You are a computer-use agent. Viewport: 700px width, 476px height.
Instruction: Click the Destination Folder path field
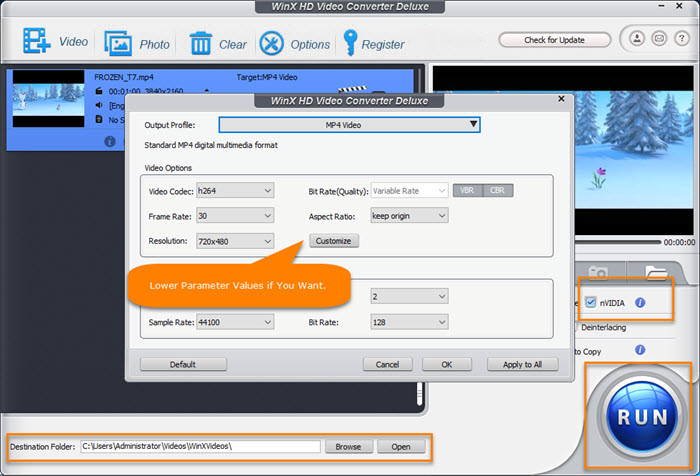(200, 446)
